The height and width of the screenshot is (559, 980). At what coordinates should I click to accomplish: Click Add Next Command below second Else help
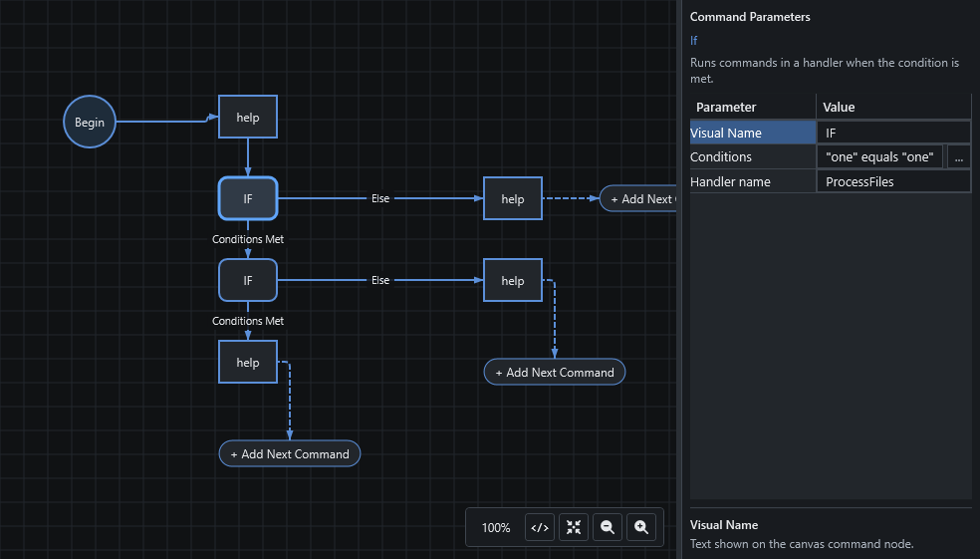click(x=555, y=372)
